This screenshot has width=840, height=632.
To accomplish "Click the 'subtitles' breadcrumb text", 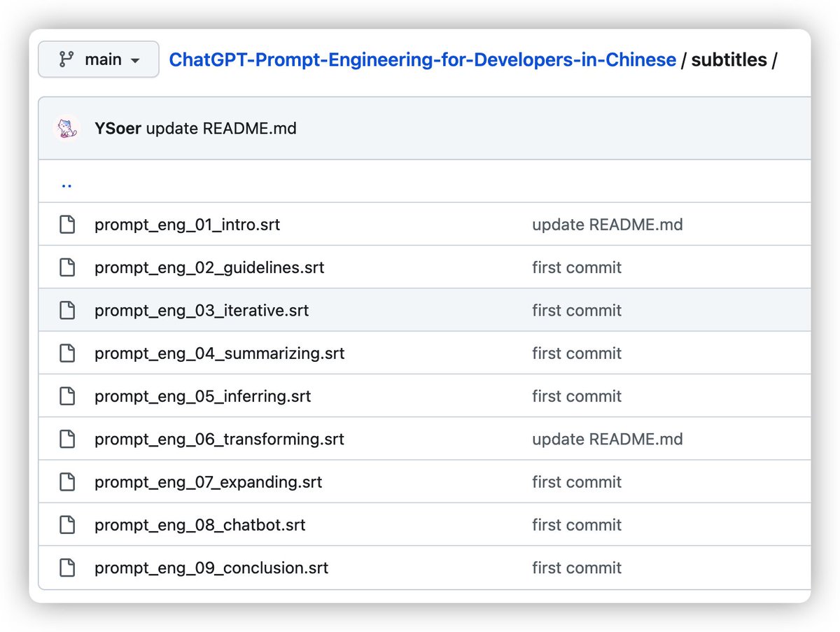I will [x=729, y=60].
